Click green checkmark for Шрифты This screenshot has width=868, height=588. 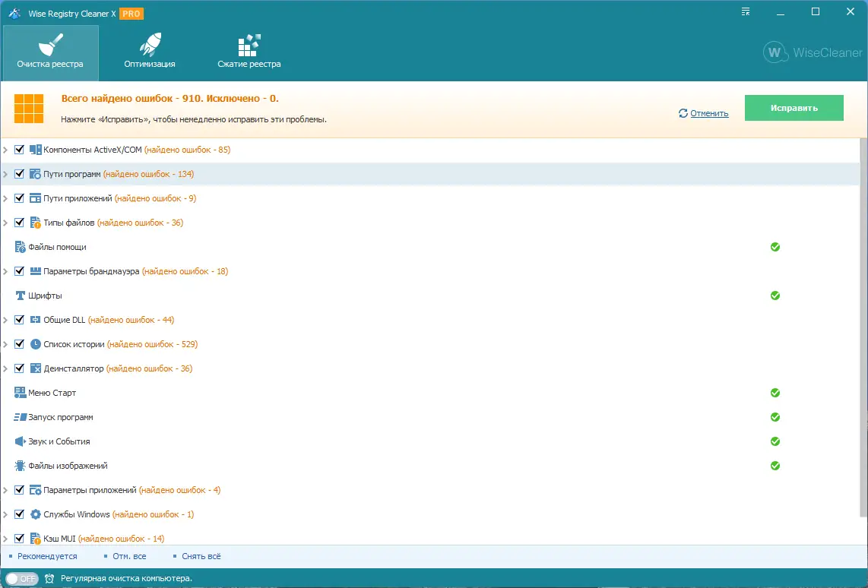(x=775, y=296)
